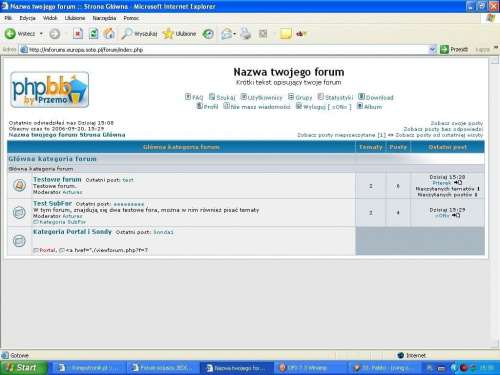
Task: Click the Mail envelope toolbar icon
Action: tap(226, 33)
